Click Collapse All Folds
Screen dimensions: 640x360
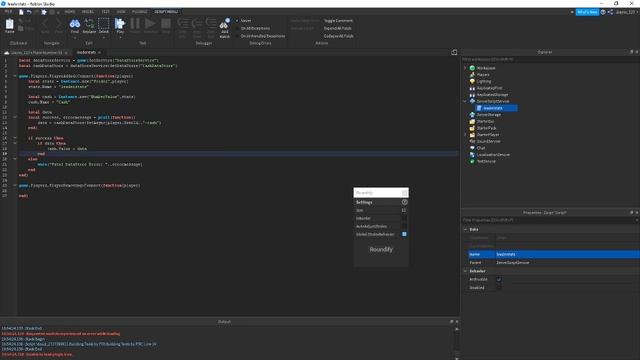click(338, 36)
